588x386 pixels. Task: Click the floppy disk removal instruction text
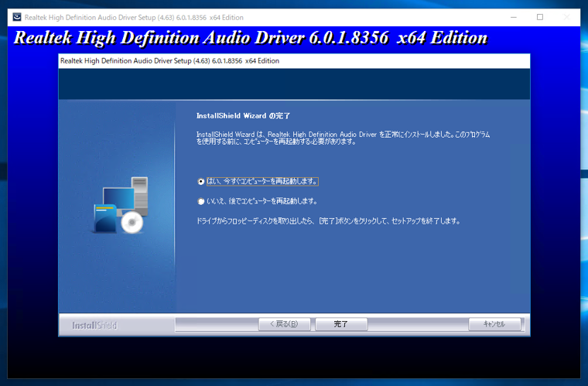pos(328,221)
